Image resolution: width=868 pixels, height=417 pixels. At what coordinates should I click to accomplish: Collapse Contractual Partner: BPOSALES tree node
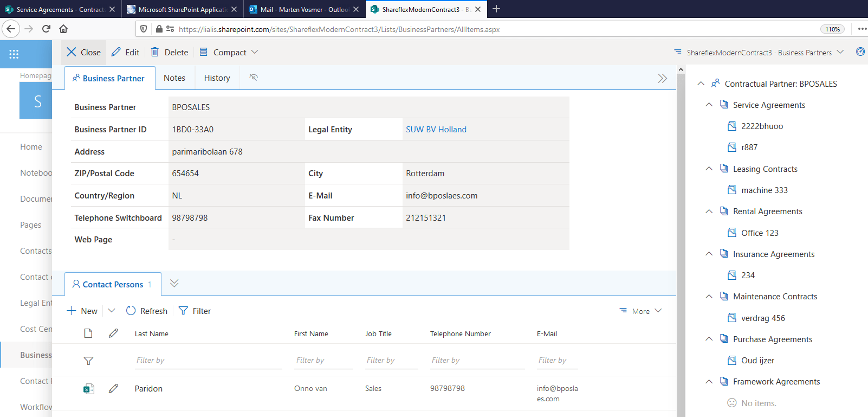point(701,84)
